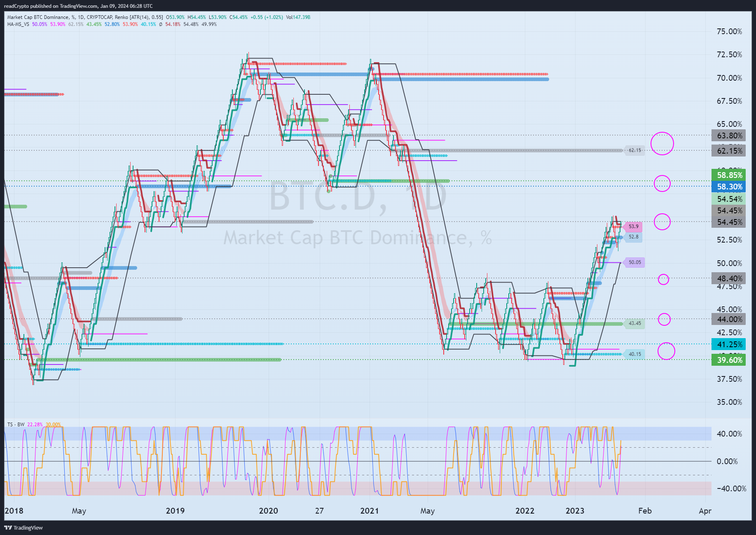Click the 62.15 line label on the chart

pyautogui.click(x=634, y=150)
